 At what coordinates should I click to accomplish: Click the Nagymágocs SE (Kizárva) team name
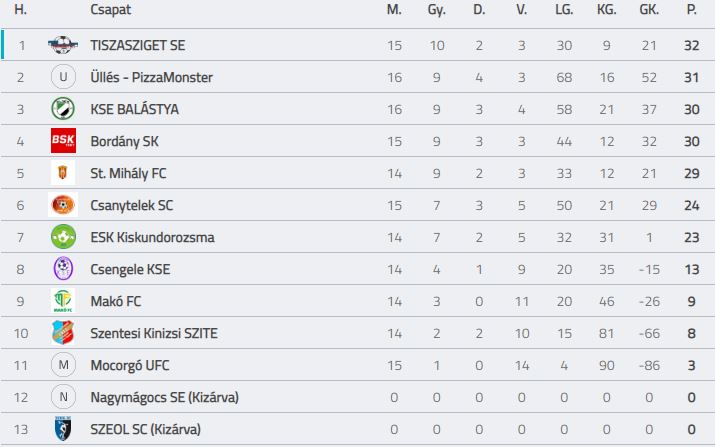(x=165, y=397)
